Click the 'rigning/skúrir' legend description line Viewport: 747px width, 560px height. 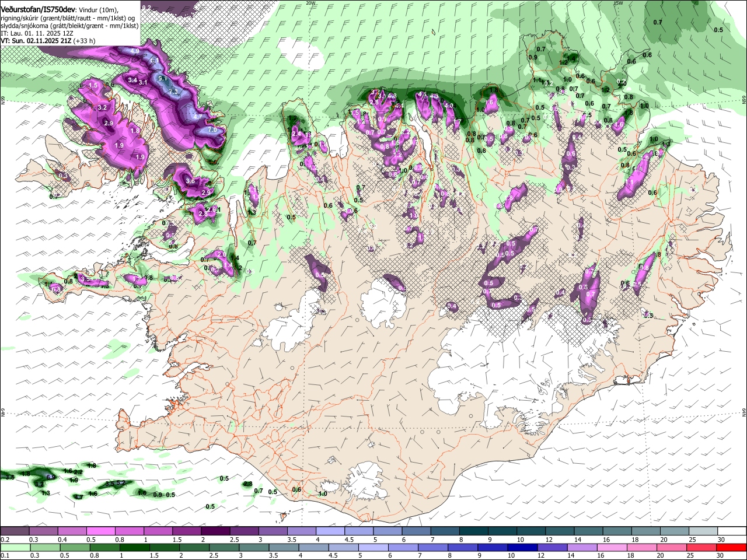[x=69, y=18]
